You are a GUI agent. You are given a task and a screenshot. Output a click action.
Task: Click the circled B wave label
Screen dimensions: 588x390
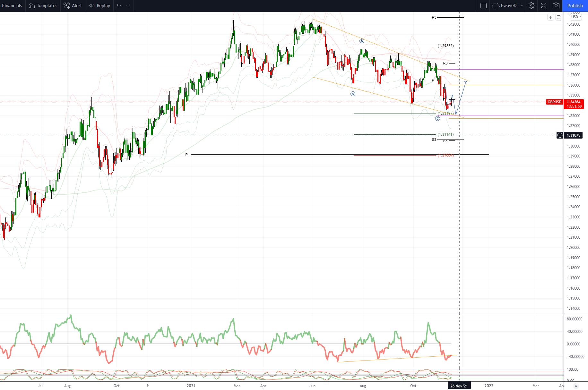(362, 41)
